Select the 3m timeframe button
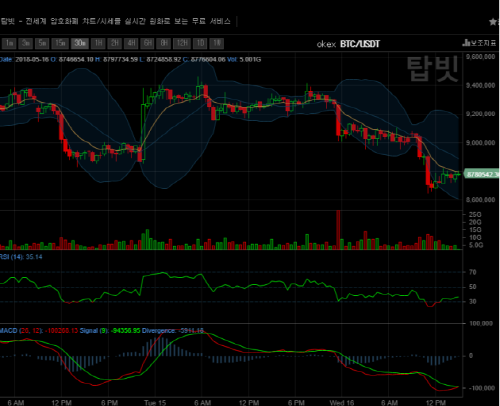 click(x=26, y=43)
